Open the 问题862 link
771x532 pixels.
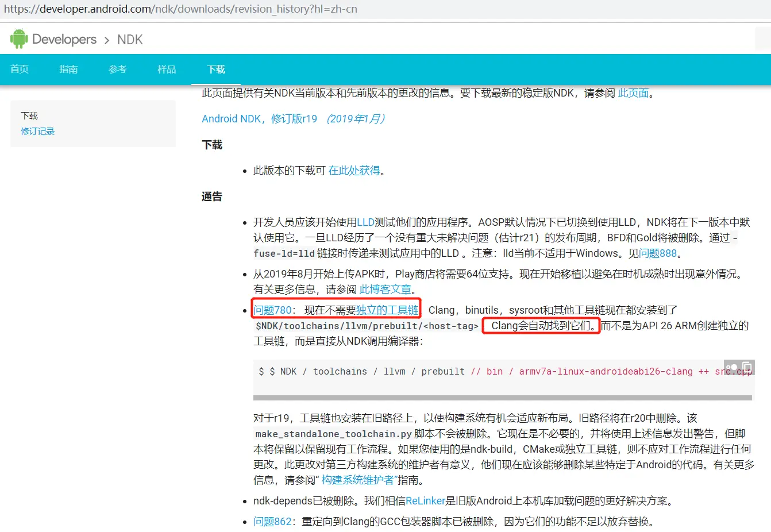point(273,522)
